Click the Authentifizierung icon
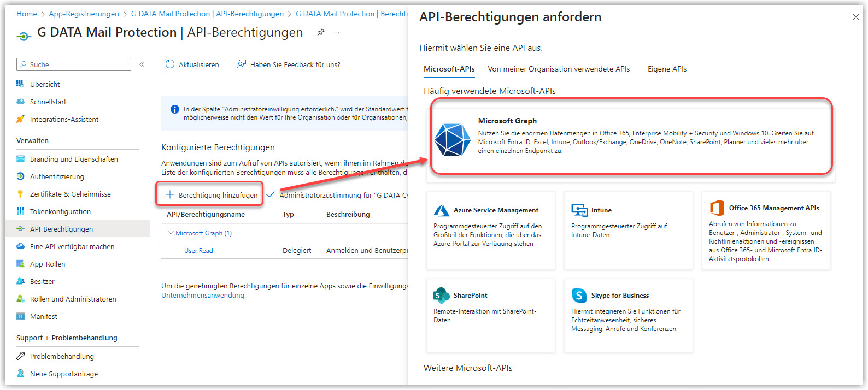The height and width of the screenshot is (390, 868). click(20, 176)
